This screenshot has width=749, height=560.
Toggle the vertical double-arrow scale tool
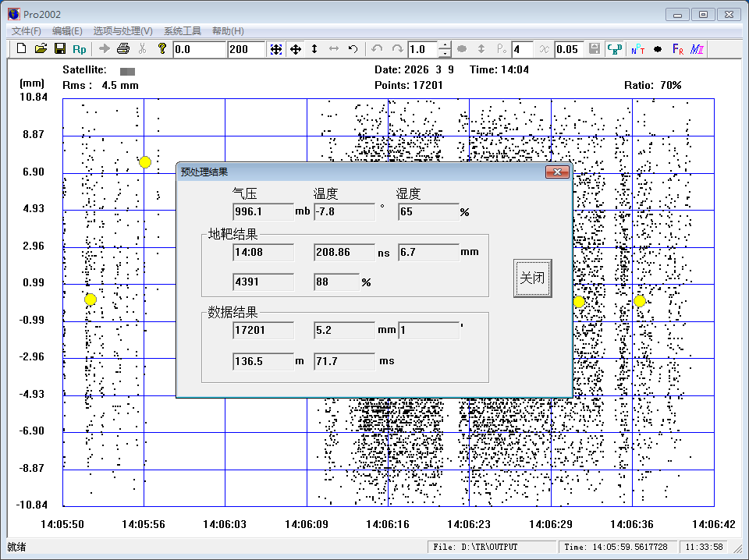coord(314,49)
